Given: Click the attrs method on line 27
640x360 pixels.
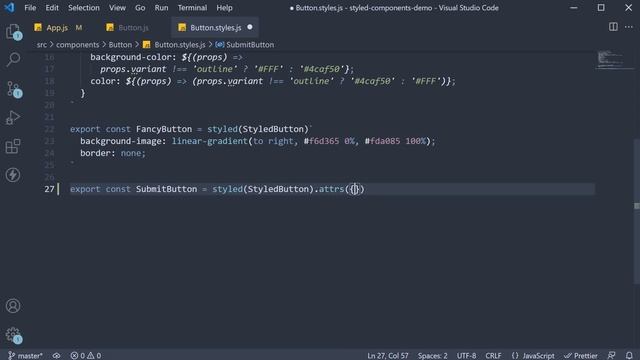Looking at the screenshot, I should click(x=331, y=189).
